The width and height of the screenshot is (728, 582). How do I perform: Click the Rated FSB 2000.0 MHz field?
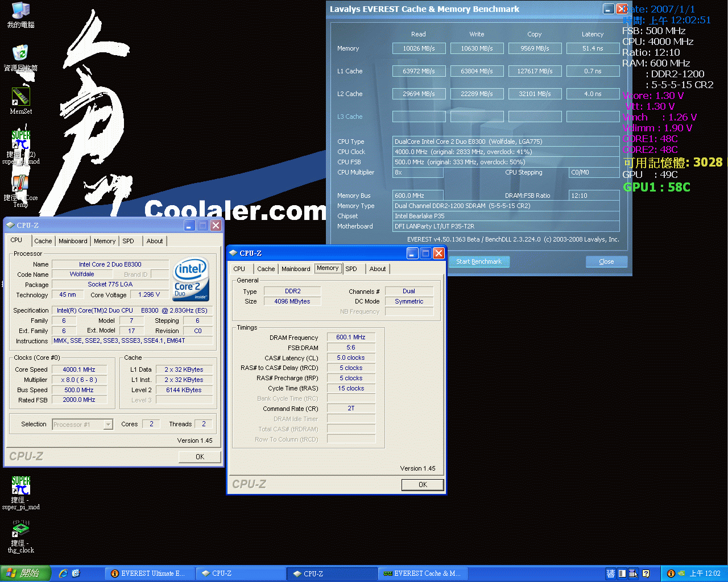(79, 400)
